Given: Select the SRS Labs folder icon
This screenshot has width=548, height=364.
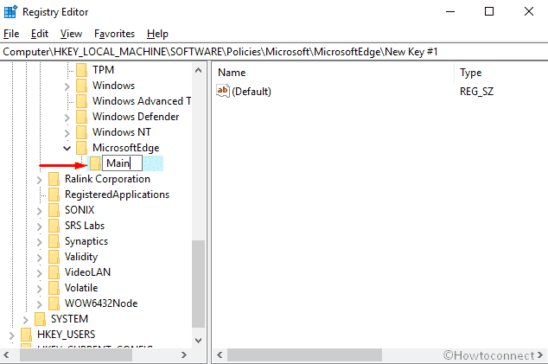Looking at the screenshot, I should point(54,226).
